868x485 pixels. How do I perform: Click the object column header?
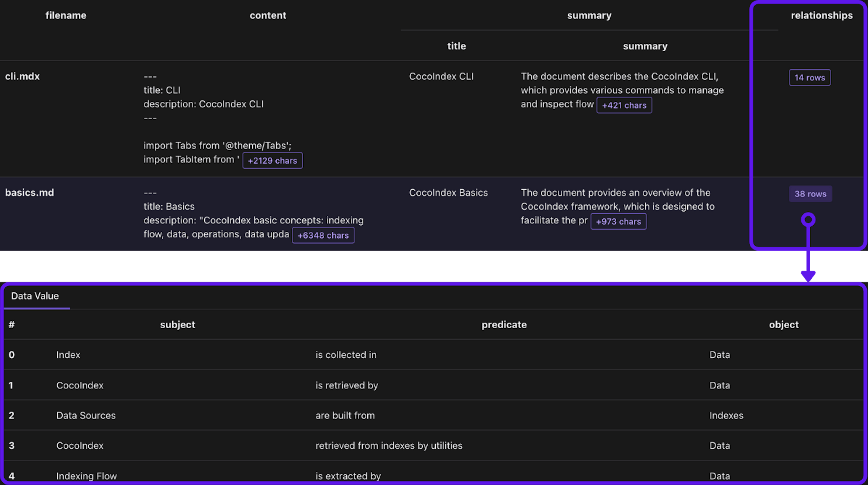(783, 325)
